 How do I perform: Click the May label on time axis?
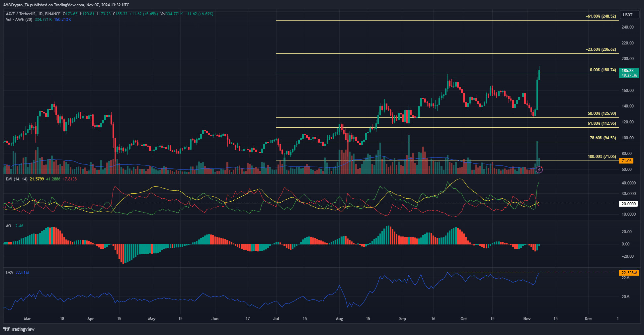click(x=152, y=319)
